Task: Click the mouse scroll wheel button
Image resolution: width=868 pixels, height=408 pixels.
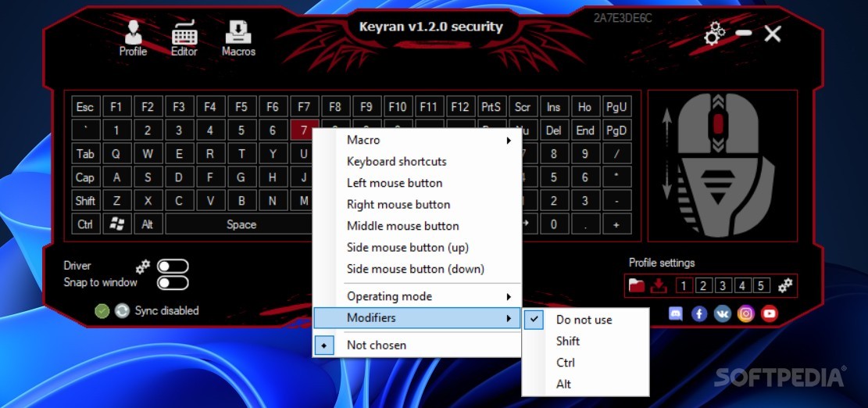Action: pyautogui.click(x=718, y=124)
